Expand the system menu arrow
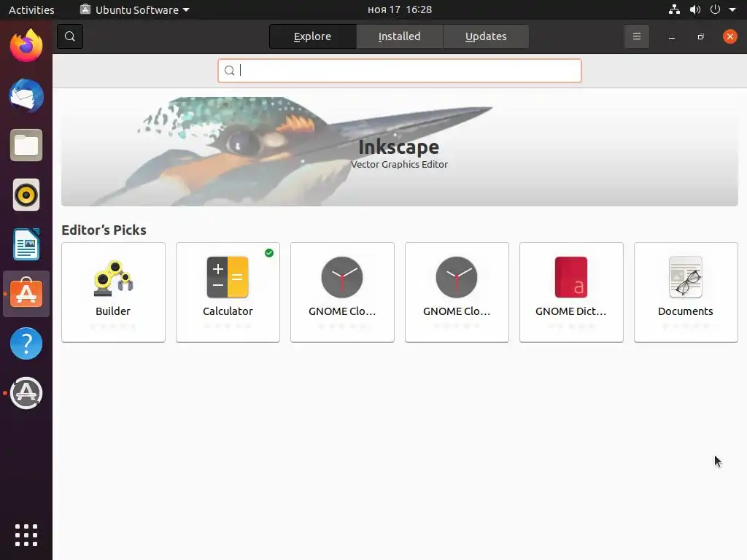 732,9
